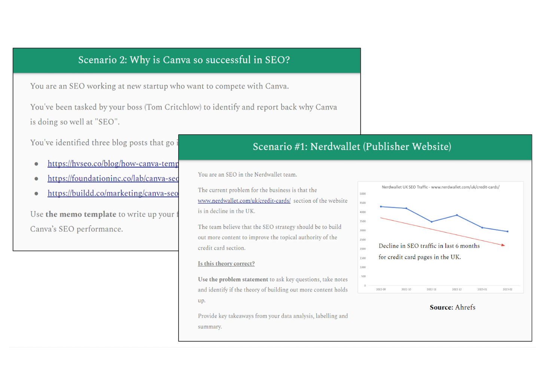Click the '2023-02' x-axis label on chart

[x=507, y=290]
